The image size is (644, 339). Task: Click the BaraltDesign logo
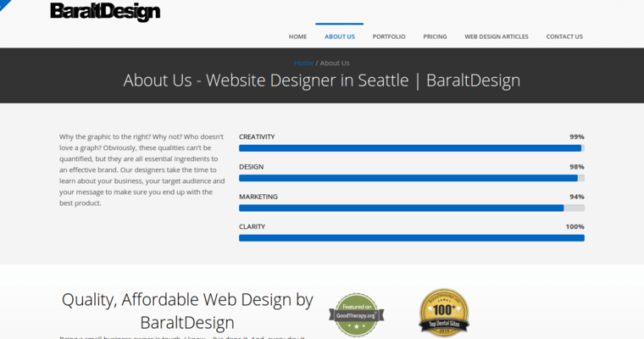(x=105, y=12)
